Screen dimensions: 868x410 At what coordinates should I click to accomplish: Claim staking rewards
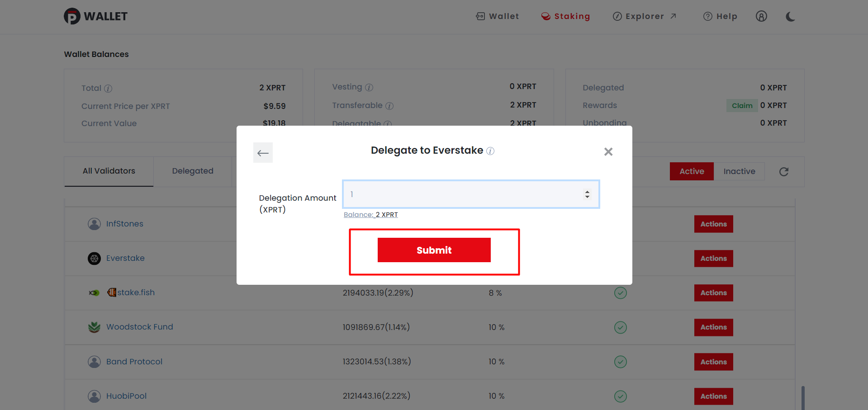(x=742, y=105)
